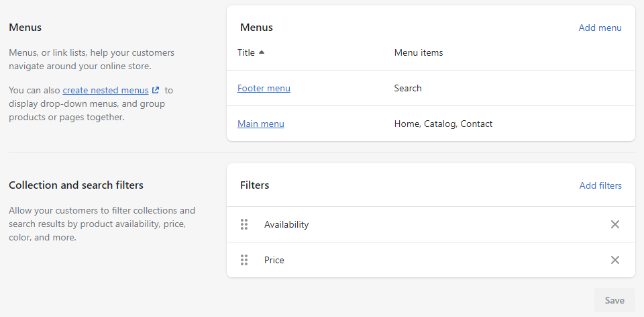Click the Filters card heading
The height and width of the screenshot is (317, 644).
[254, 185]
